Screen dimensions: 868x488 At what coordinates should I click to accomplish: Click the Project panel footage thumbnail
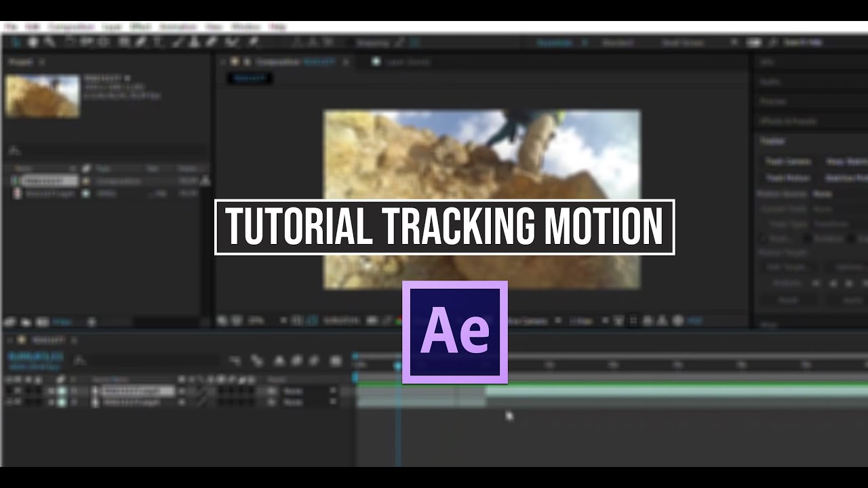click(x=42, y=96)
